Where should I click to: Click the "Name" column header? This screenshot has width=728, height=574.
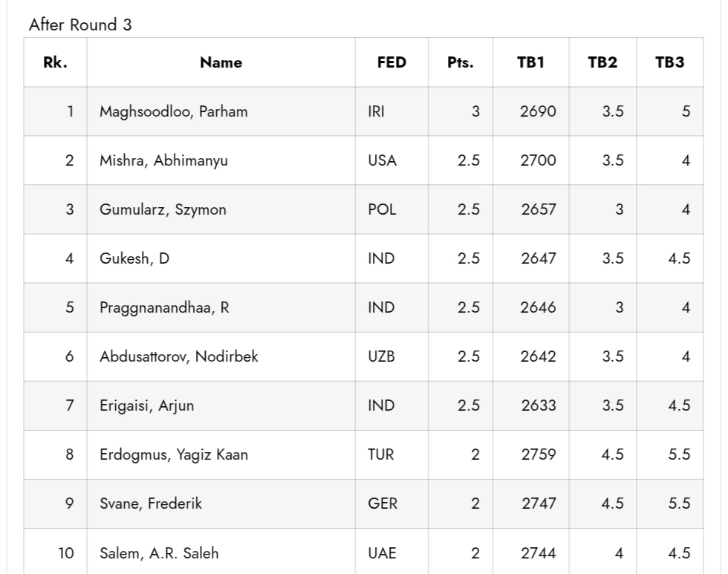pos(221,63)
